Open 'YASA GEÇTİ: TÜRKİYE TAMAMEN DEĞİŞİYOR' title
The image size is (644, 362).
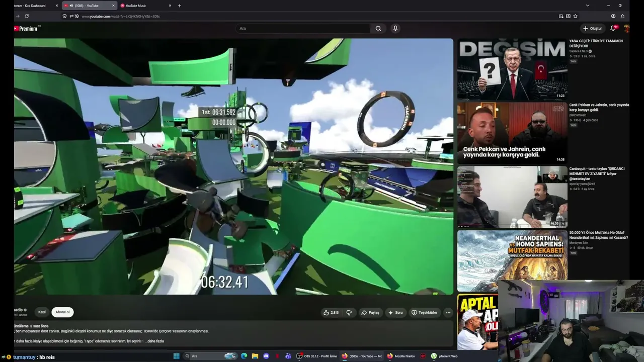pos(596,43)
